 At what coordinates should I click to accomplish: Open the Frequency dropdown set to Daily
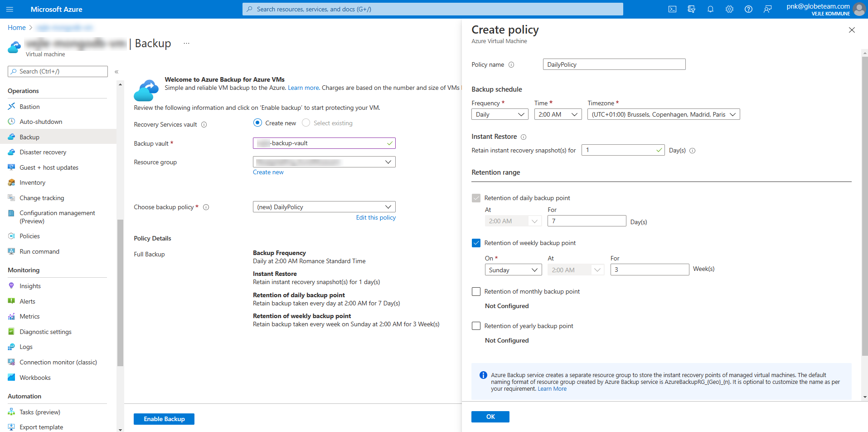point(500,114)
